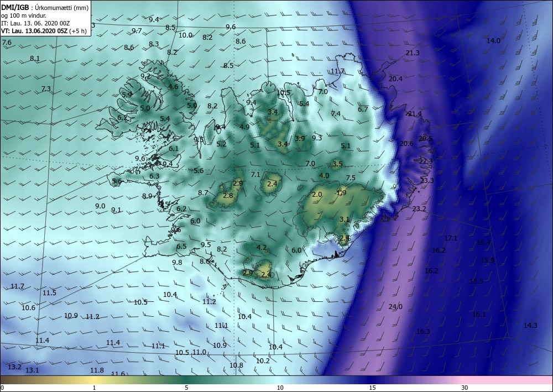553x392 pixels.
Task: Click the map value "6.3"
Action: tap(154, 176)
